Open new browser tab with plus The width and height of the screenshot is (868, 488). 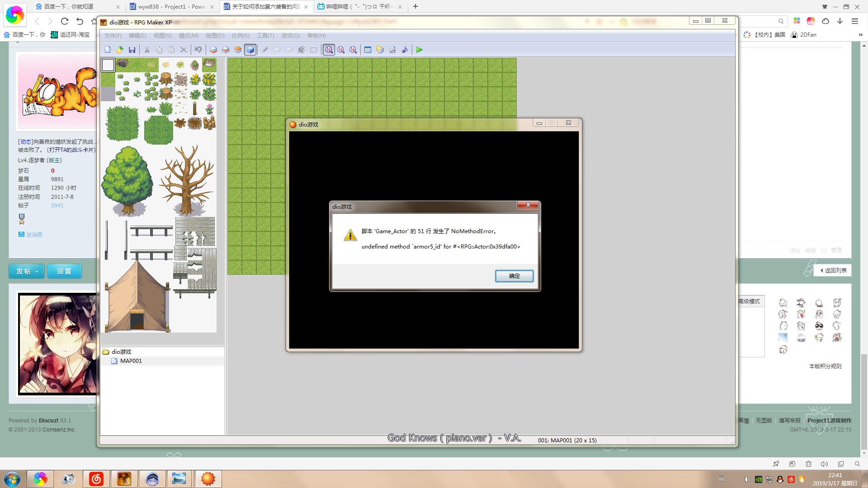click(415, 6)
